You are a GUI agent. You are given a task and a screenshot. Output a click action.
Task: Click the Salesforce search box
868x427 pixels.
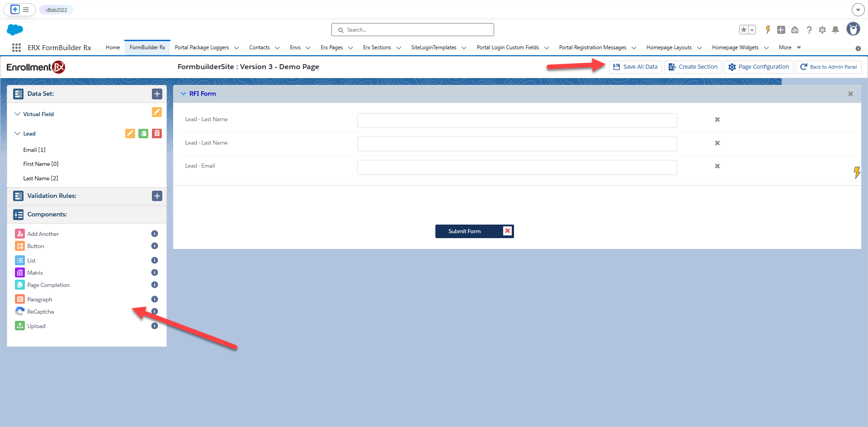[412, 30]
